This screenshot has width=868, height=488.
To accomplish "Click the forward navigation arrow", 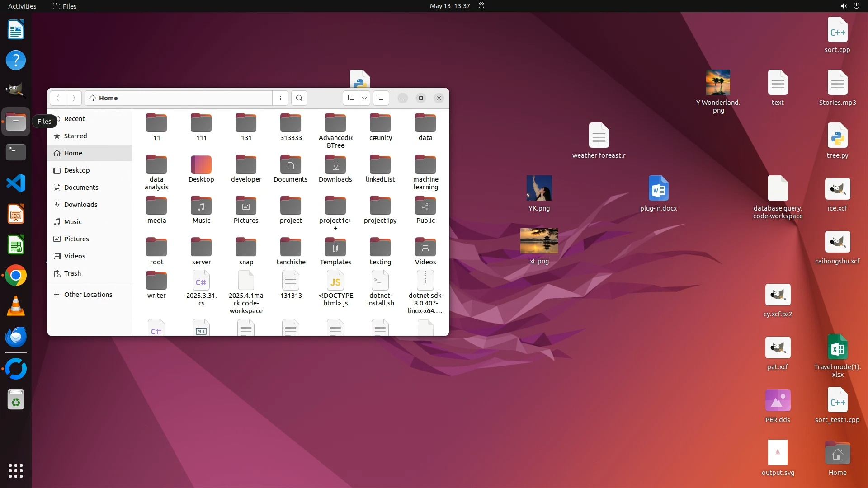I will click(x=74, y=98).
